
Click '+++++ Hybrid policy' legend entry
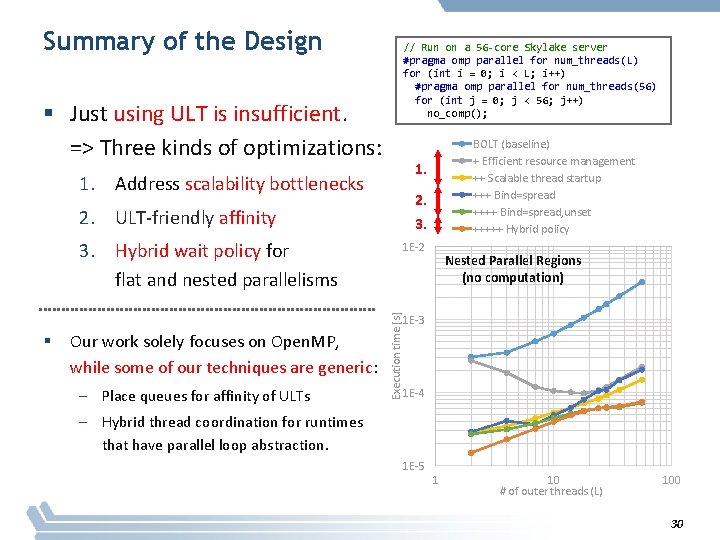click(511, 229)
